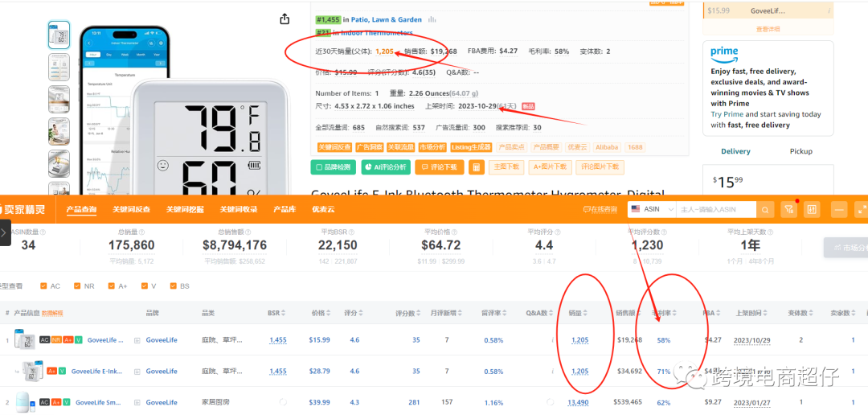Click the brand detail icon in the $28.79 row
The image size is (868, 415).
tap(137, 372)
